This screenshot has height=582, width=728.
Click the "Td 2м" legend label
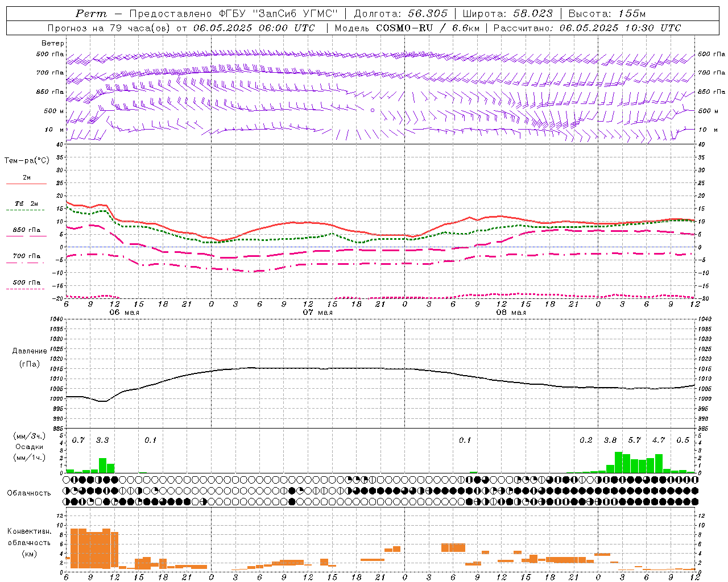(27, 203)
